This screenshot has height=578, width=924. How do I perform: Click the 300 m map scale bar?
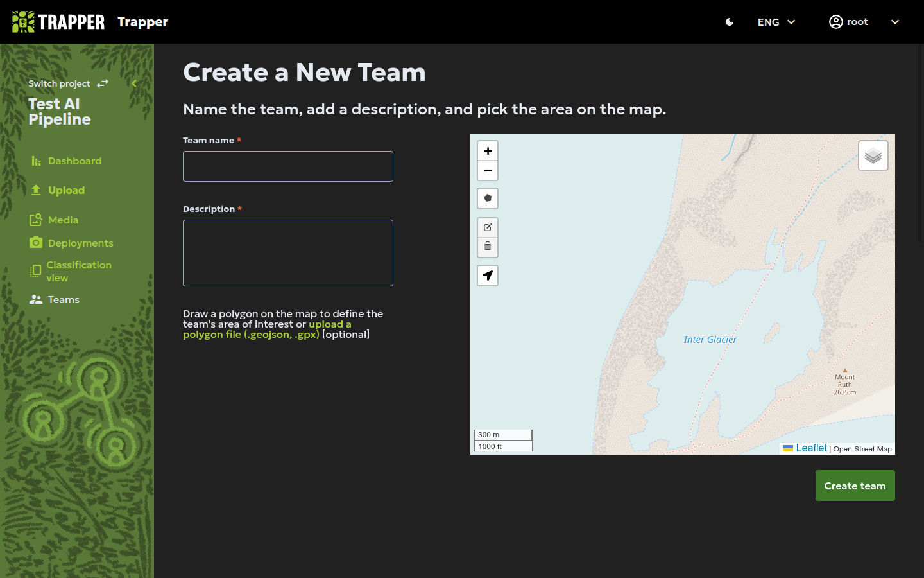[503, 435]
